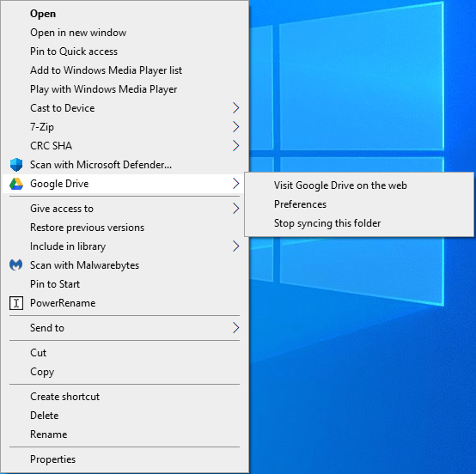This screenshot has width=476, height=474.
Task: Expand the 7-Zip submenu arrow
Action: tap(236, 126)
